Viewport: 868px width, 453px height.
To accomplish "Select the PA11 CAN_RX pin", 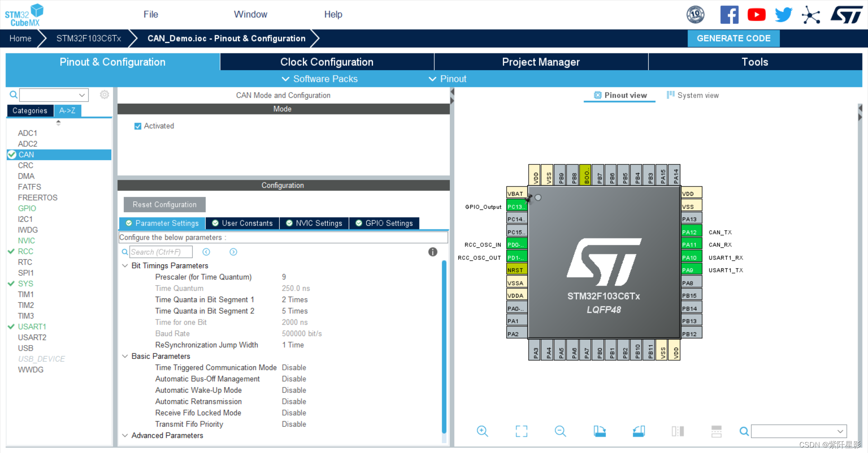I will (692, 244).
